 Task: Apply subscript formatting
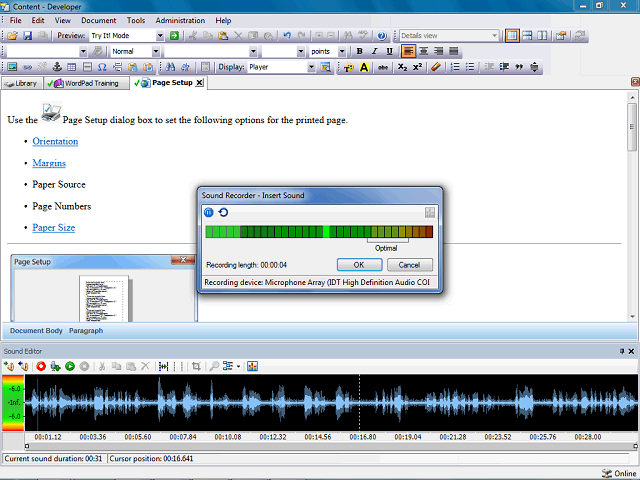(x=402, y=67)
